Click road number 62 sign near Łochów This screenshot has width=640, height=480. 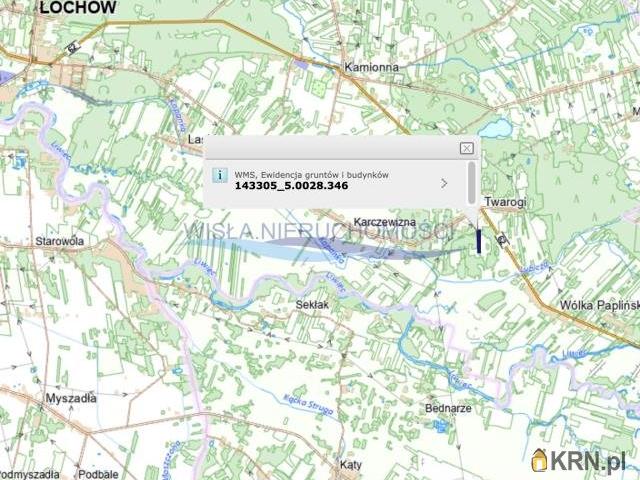pos(73,49)
